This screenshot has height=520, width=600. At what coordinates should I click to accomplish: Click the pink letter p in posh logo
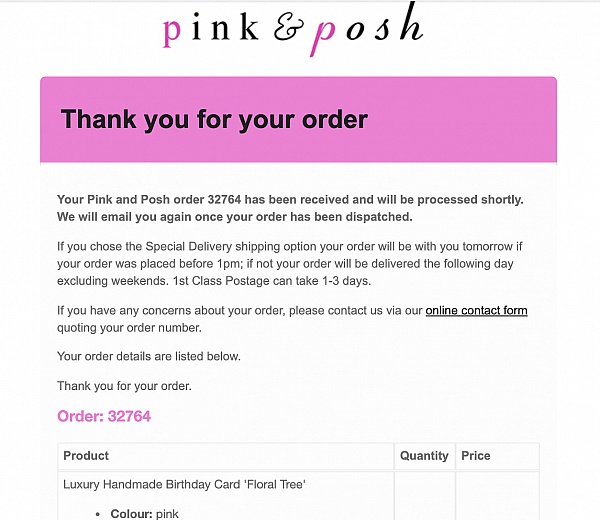[x=324, y=37]
